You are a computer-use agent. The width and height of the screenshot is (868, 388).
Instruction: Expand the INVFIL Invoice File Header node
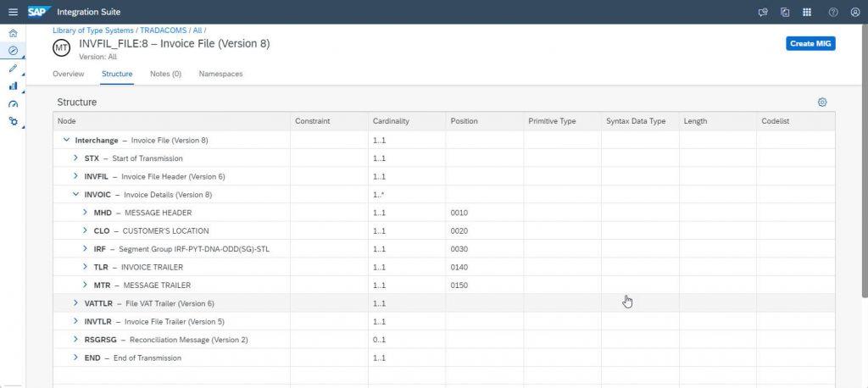click(x=75, y=176)
